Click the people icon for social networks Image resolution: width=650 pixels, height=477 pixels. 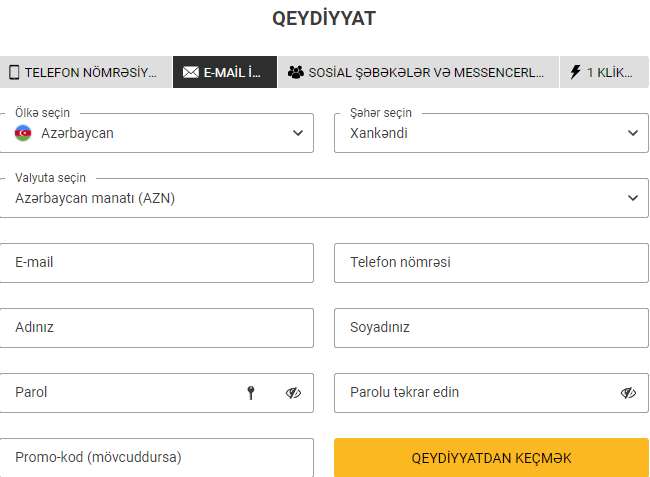point(296,72)
